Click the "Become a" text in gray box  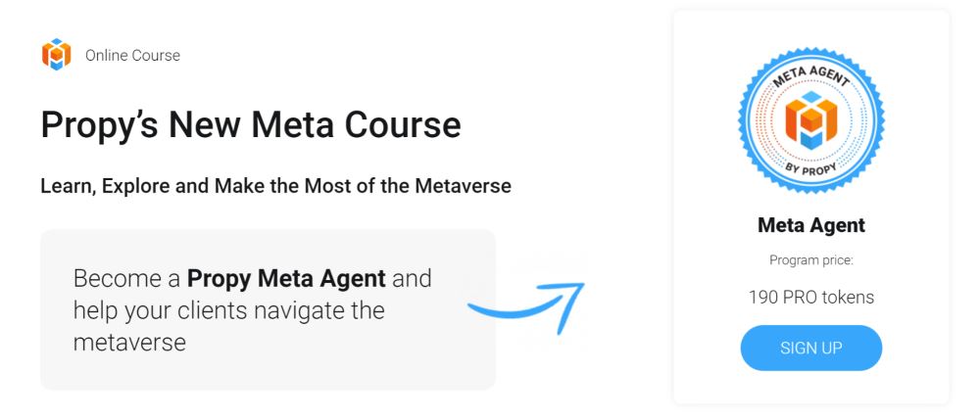(126, 278)
